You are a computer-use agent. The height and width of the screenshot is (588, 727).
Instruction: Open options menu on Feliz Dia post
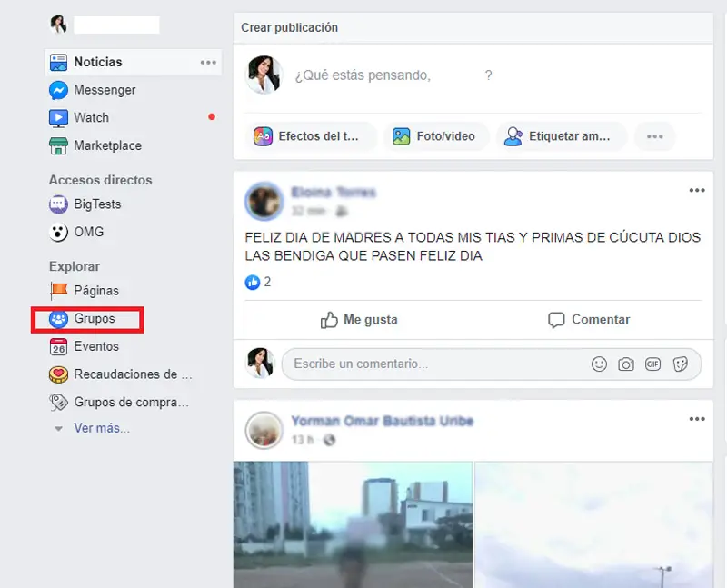[697, 191]
